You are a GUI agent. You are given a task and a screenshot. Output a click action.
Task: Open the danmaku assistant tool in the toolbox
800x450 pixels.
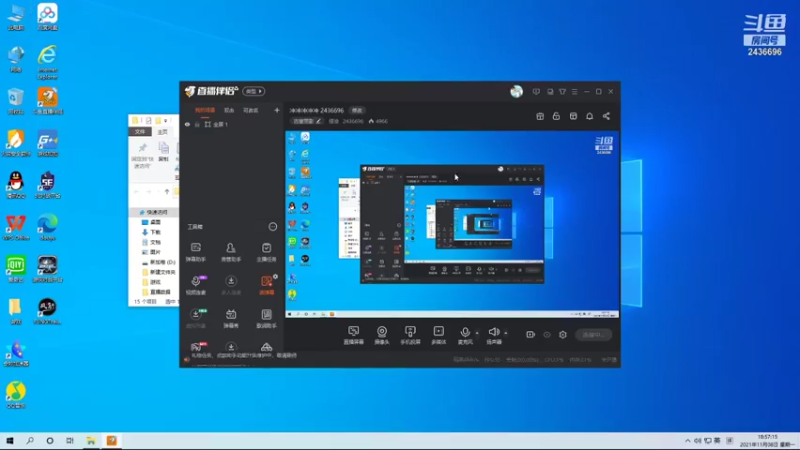195,252
